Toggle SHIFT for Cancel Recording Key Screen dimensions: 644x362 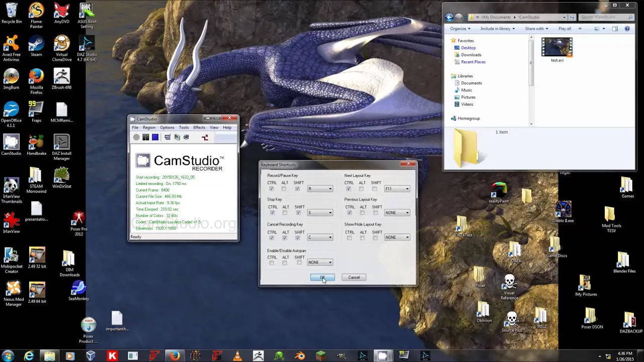(297, 238)
